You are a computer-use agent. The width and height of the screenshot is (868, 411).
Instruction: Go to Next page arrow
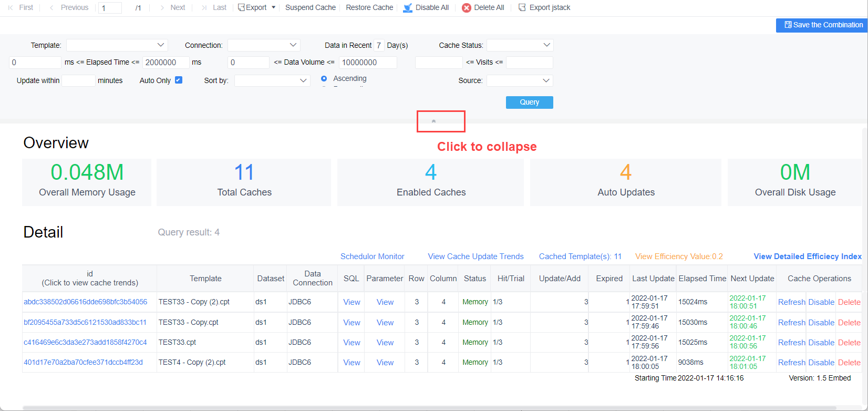pos(162,7)
